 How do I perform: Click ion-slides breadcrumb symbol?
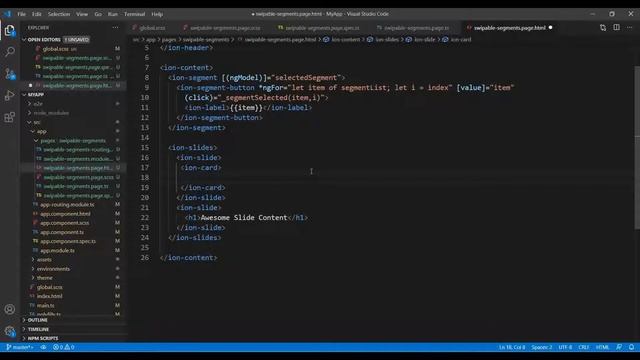coord(383,40)
